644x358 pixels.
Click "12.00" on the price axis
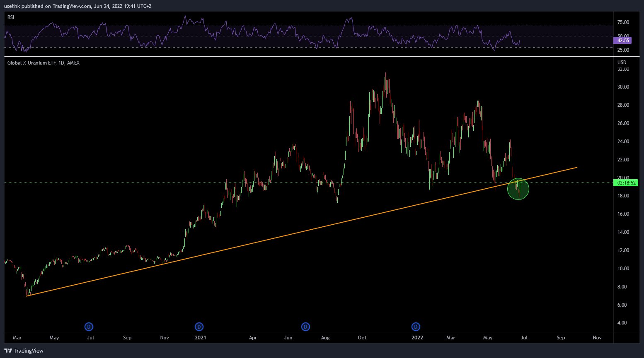623,250
